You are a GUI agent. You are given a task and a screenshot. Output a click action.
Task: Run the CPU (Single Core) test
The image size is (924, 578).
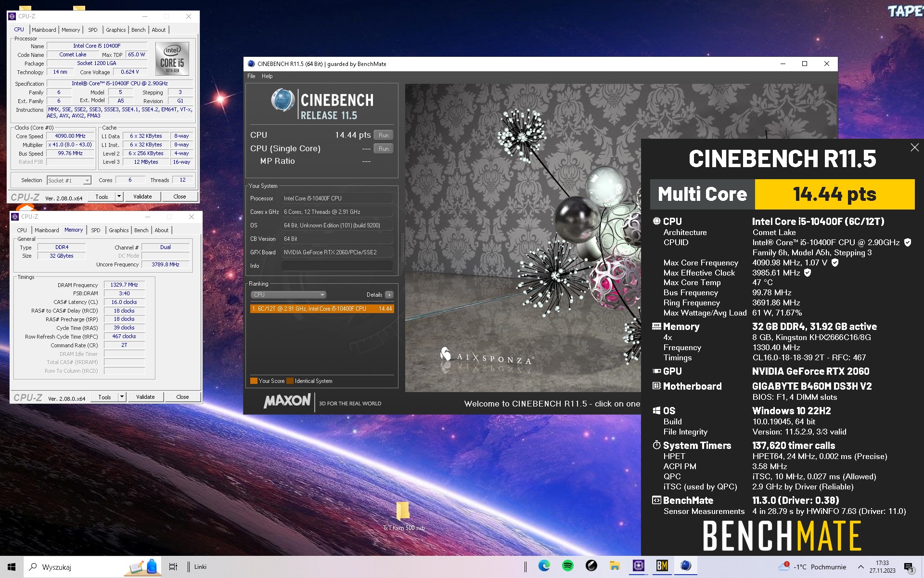click(383, 149)
